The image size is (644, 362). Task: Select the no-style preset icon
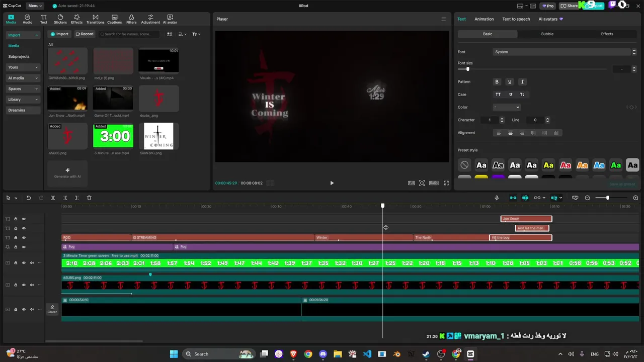click(464, 165)
